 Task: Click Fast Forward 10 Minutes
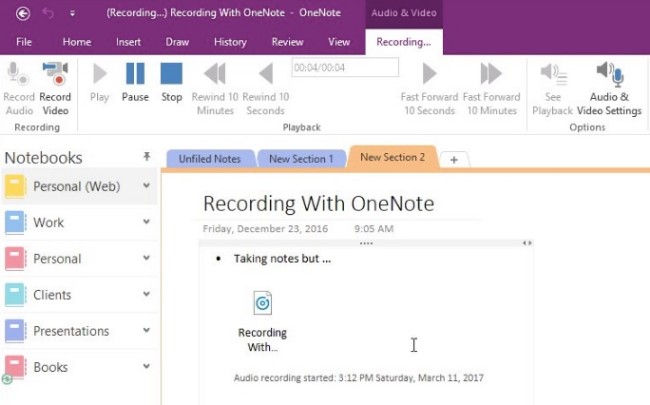point(492,88)
